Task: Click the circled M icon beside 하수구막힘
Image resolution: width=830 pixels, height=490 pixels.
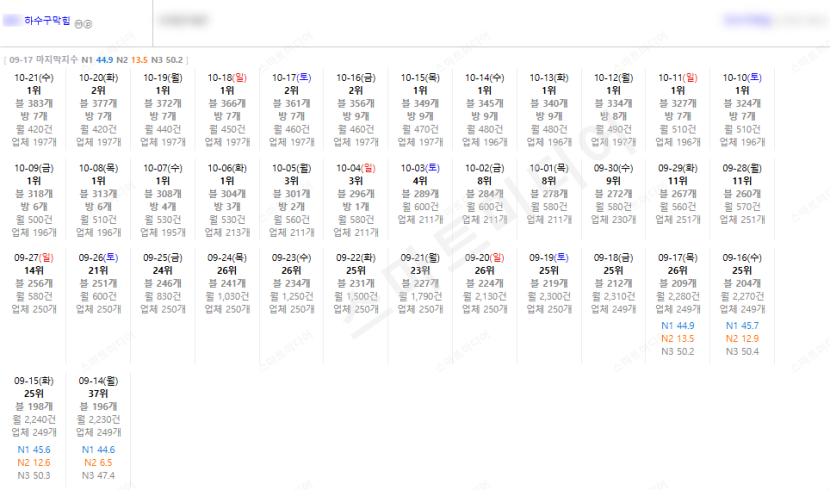Action: pos(78,24)
